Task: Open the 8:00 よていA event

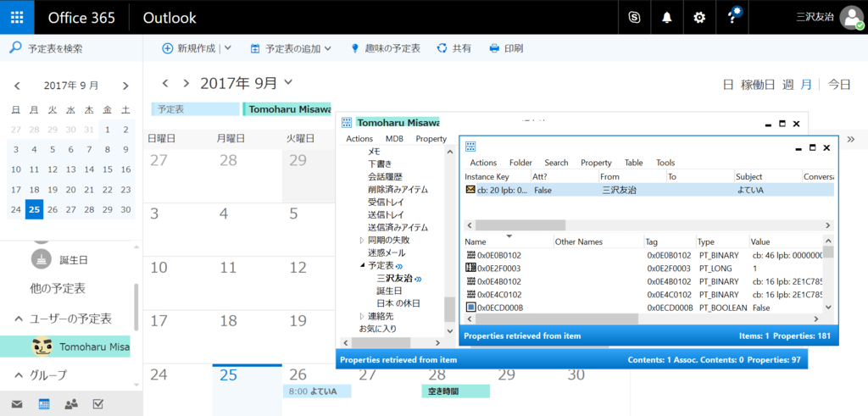Action: pos(317,391)
